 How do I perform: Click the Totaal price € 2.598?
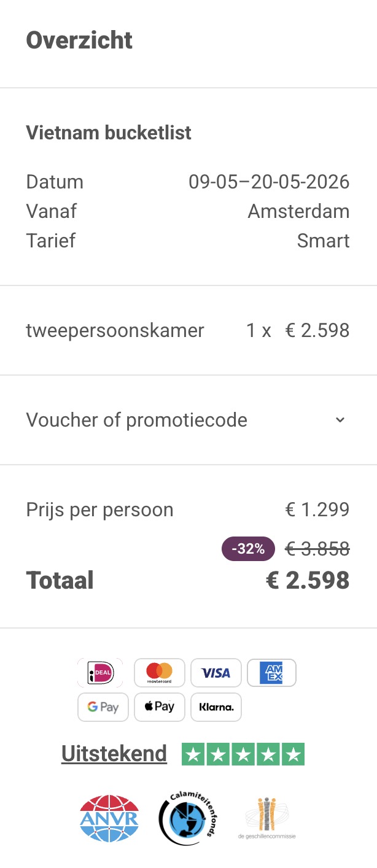308,581
